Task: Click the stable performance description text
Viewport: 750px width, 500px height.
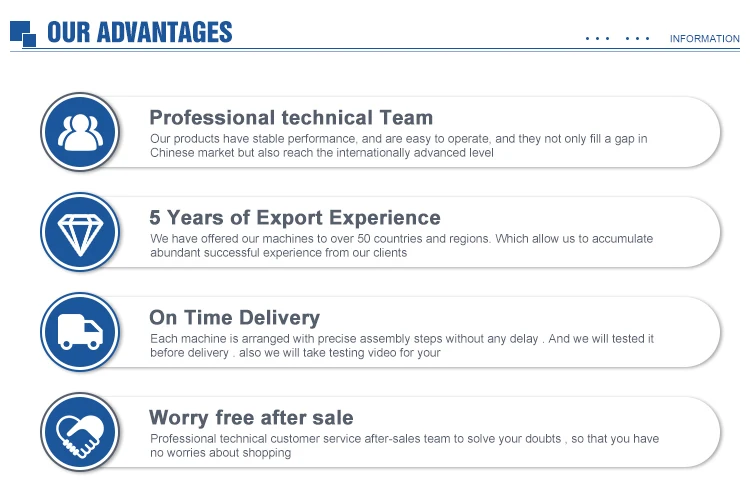Action: [x=398, y=145]
